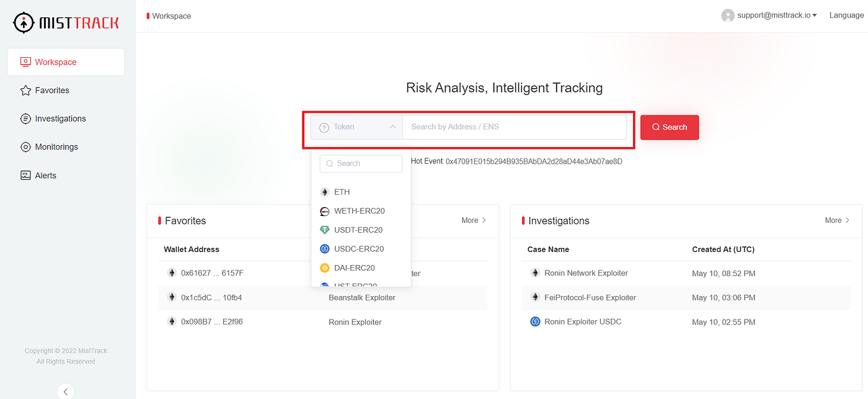Open the Ronin Network Exploiter case
The image size is (868, 399).
click(586, 273)
